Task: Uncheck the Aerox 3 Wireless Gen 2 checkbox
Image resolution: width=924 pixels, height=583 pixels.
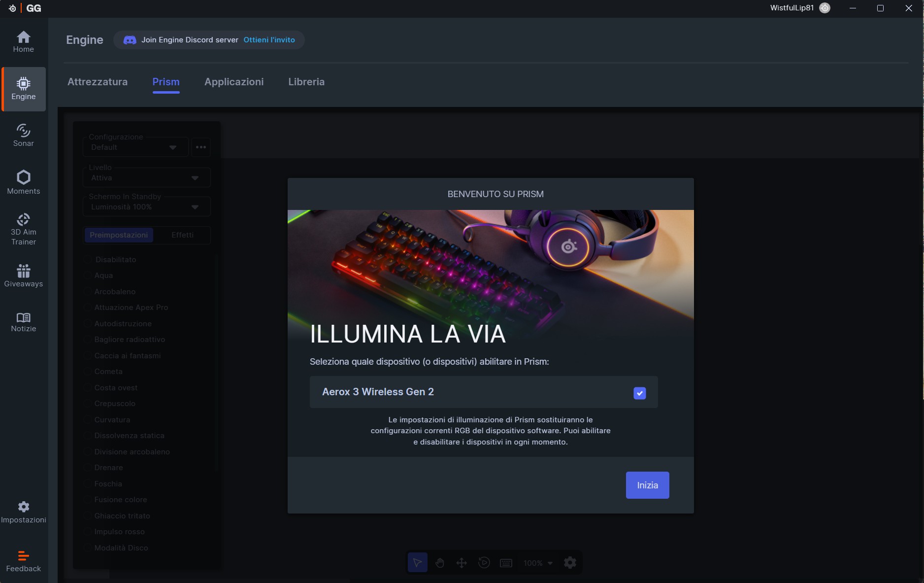Action: tap(639, 393)
